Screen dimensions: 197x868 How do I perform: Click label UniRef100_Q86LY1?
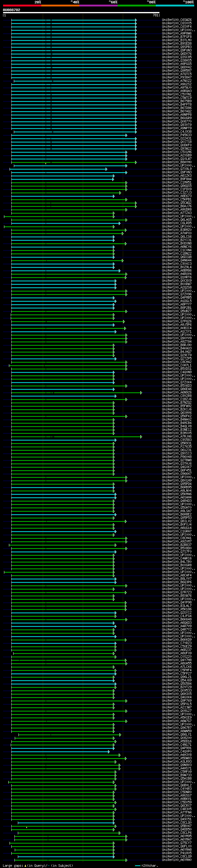[177, 735]
